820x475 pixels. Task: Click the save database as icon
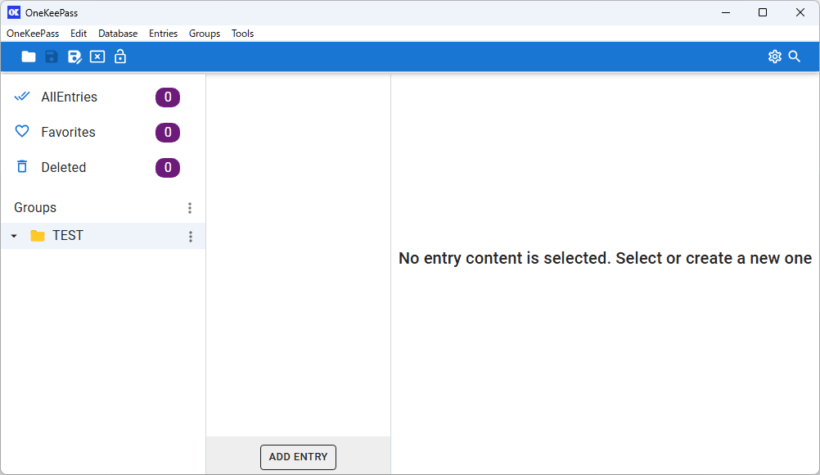[x=74, y=57]
